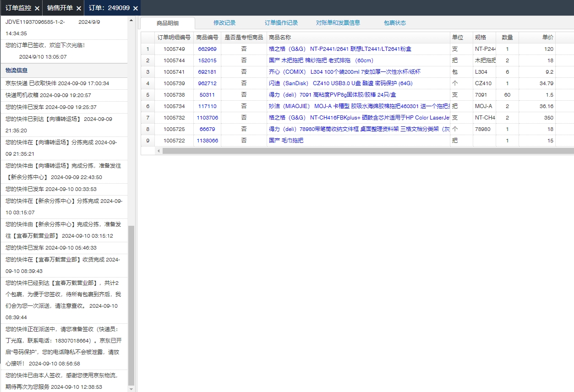Screen dimensions: 574x392
Task: Open product number 662969
Action: [207, 49]
